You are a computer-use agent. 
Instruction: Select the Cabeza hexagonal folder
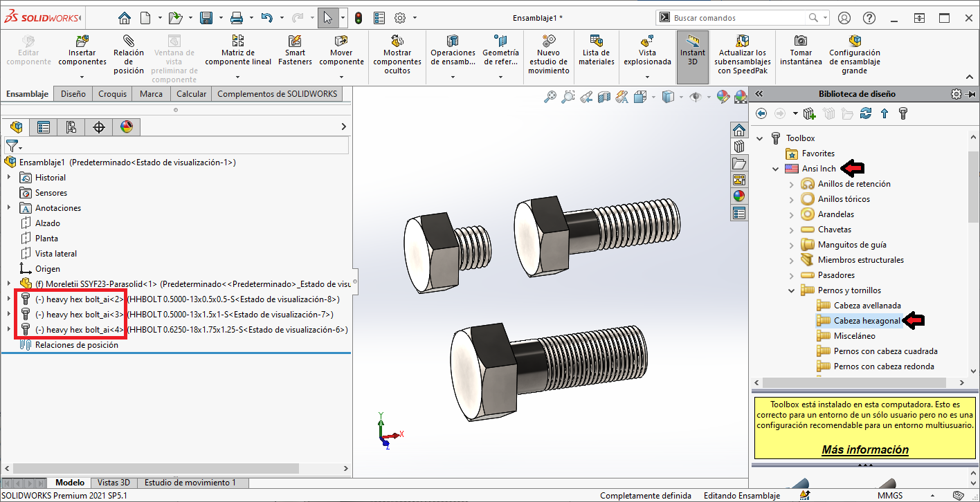866,321
